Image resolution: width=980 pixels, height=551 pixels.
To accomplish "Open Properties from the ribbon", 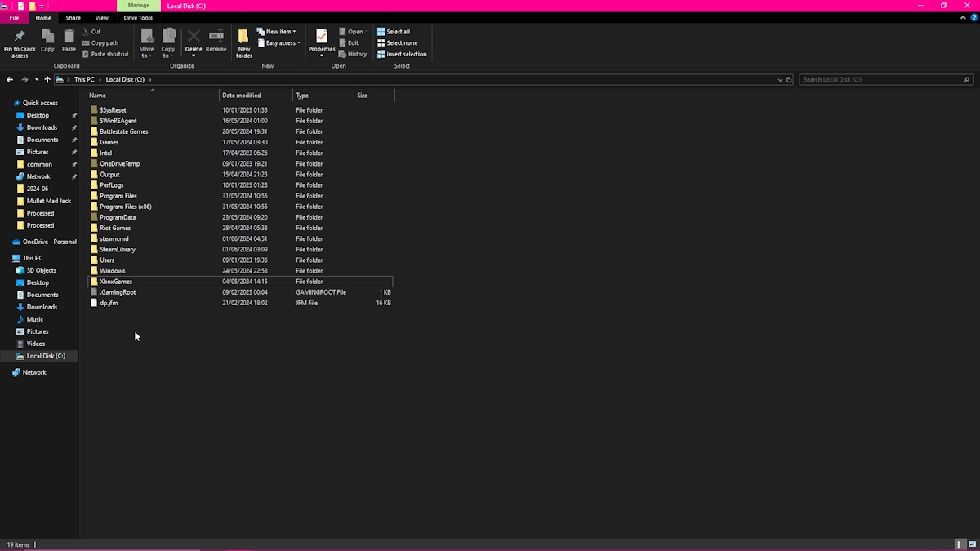I will 322,41.
